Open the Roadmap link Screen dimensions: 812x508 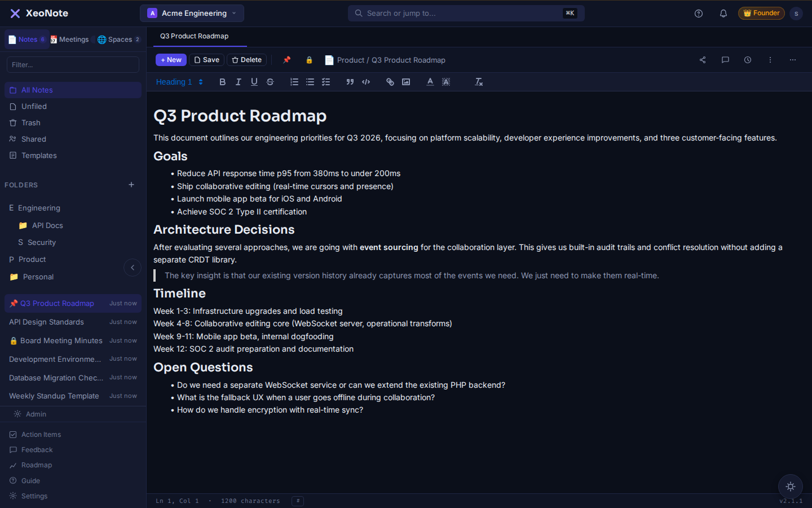click(x=73, y=465)
